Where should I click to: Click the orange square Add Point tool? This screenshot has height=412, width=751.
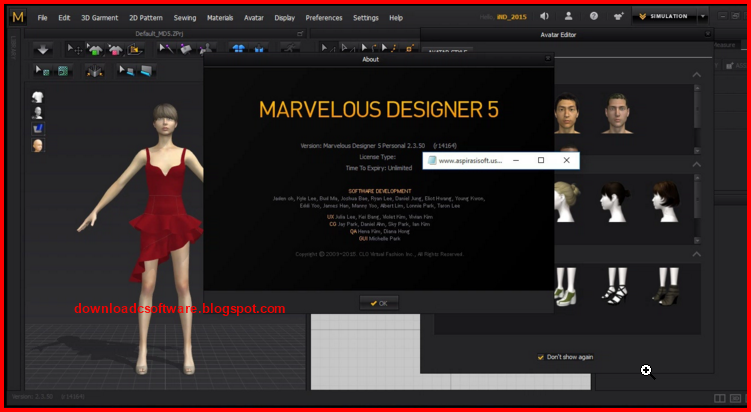pos(410,48)
